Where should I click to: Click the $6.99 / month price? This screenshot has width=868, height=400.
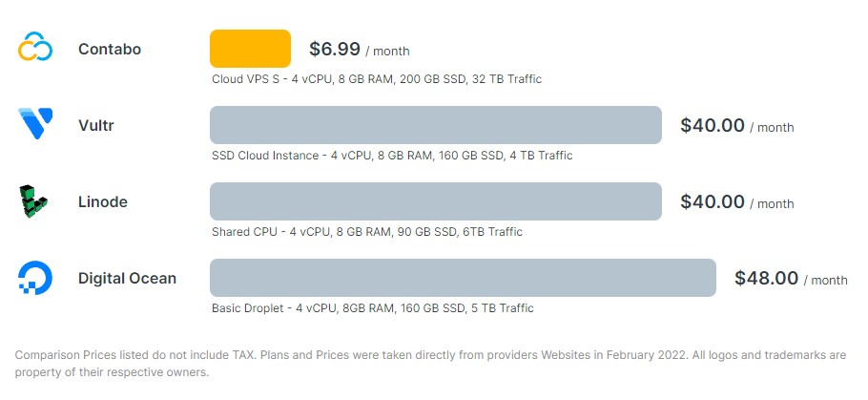click(x=360, y=50)
